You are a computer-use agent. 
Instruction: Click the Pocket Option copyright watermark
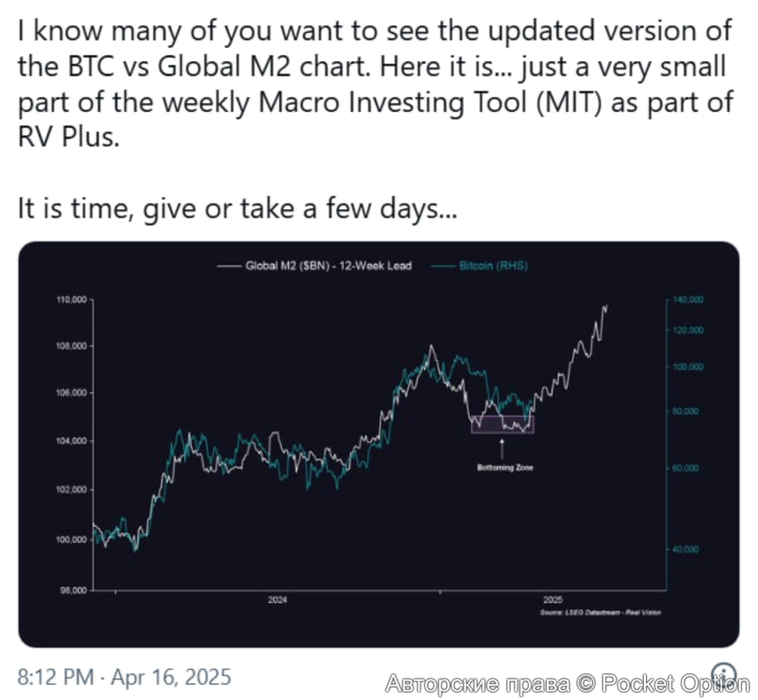(567, 684)
